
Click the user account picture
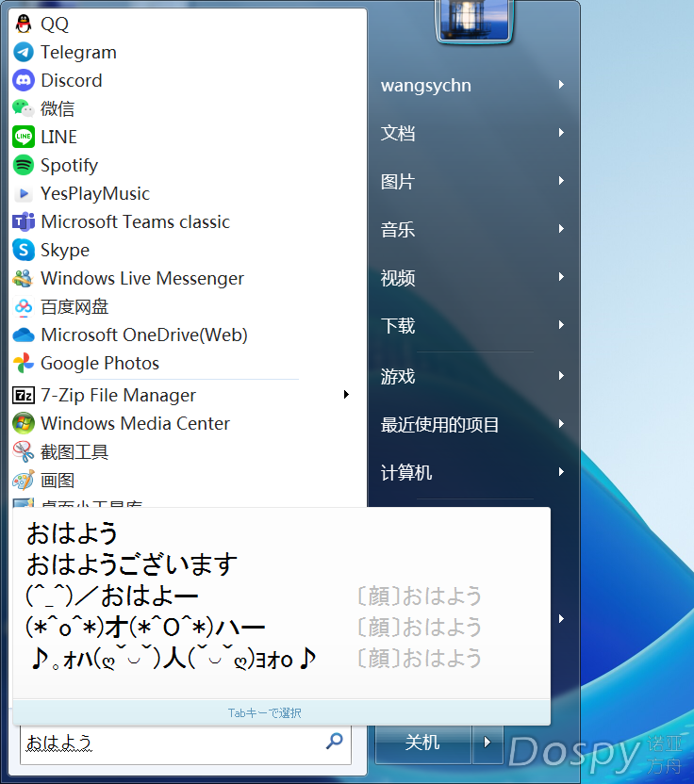473,20
